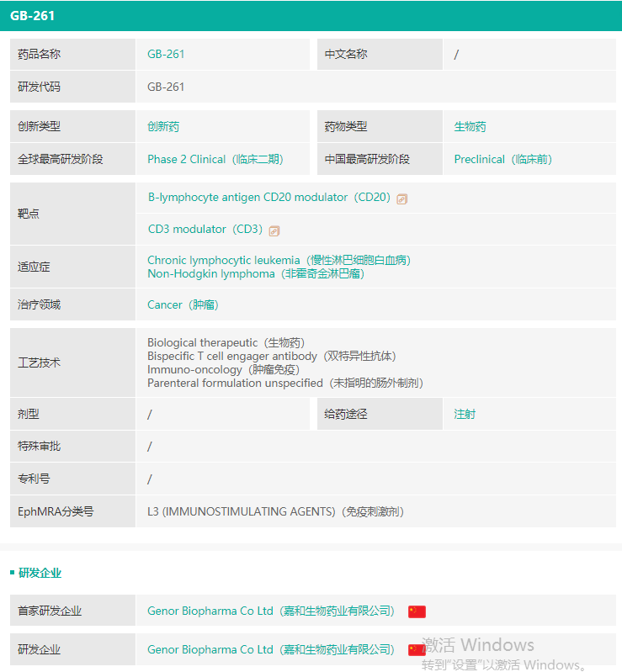The image size is (622, 672).
Task: Click the 靶点 label cell
Action: pos(72,214)
